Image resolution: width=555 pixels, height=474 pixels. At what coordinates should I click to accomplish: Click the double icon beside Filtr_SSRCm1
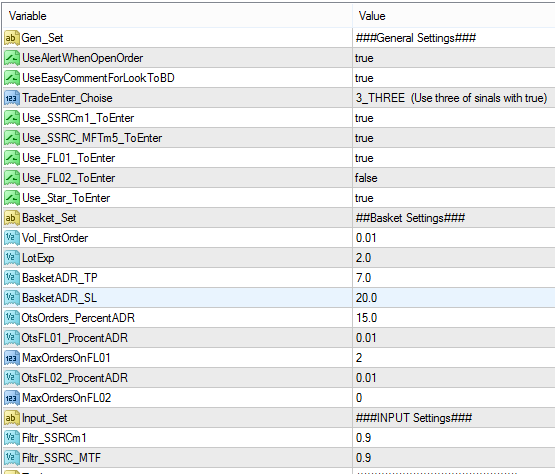pyautogui.click(x=11, y=438)
